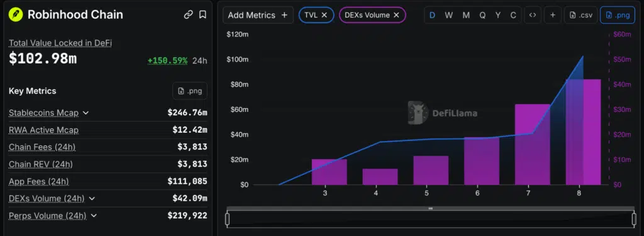The width and height of the screenshot is (644, 236).
Task: Click the left handle of range slider
Action: point(227,219)
